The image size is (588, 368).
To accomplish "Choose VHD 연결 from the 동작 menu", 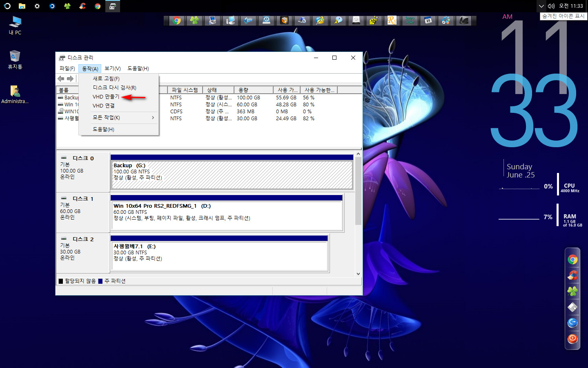I will pos(103,105).
